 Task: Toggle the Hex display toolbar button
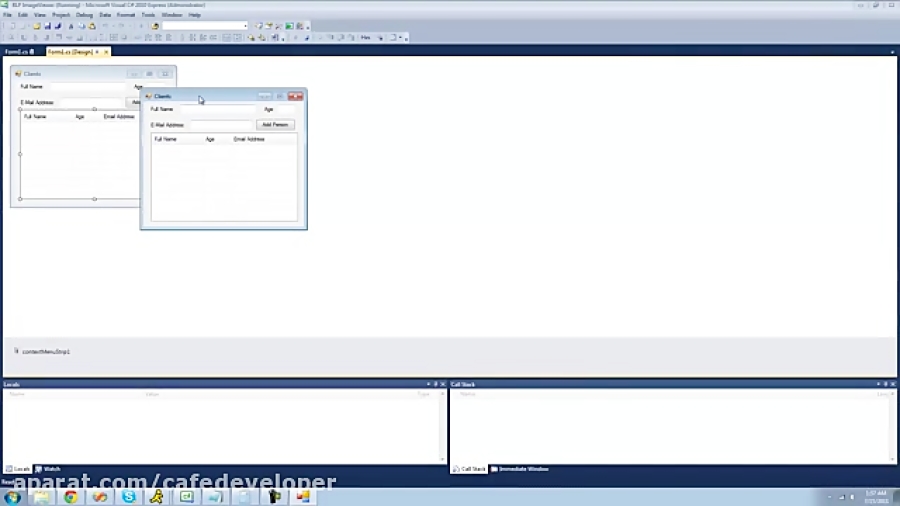[366, 37]
